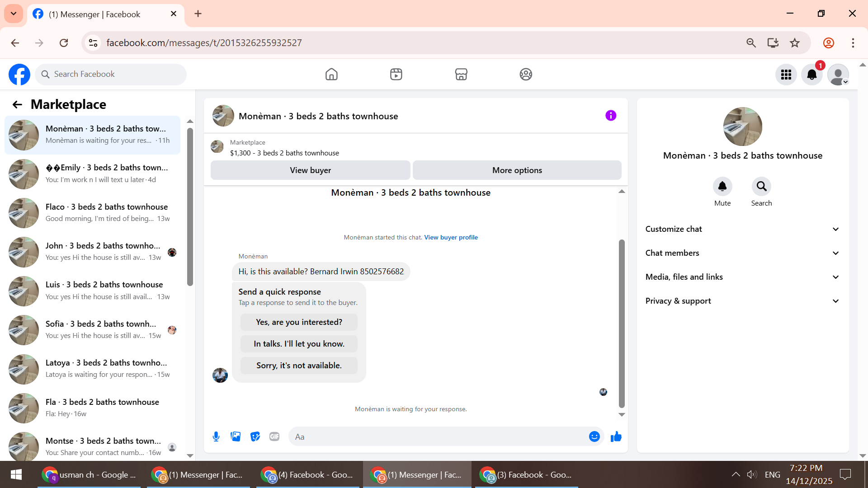Click the View buyer profile link

click(451, 237)
